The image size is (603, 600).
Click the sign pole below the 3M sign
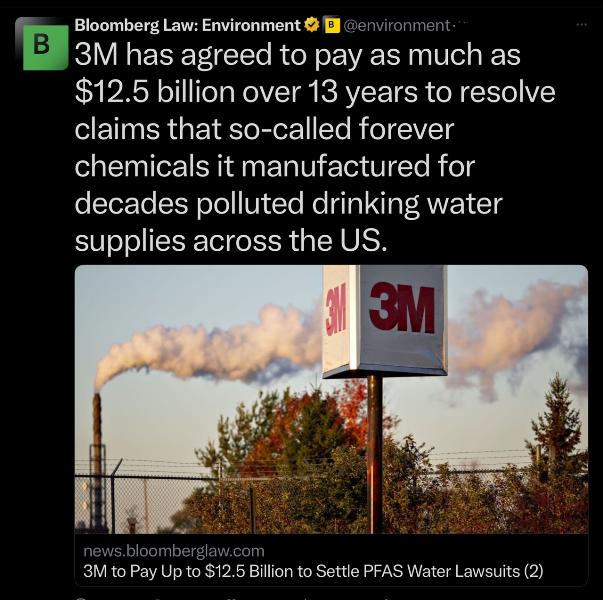coord(375,454)
